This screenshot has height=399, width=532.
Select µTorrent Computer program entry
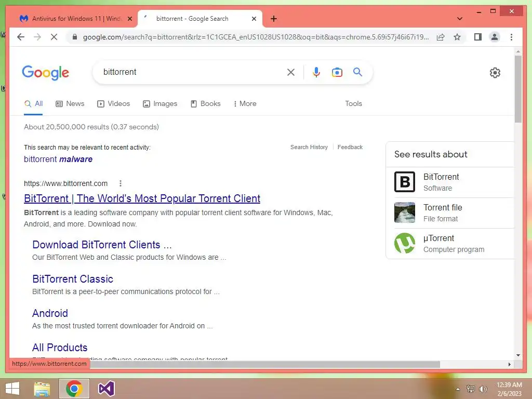pos(450,243)
